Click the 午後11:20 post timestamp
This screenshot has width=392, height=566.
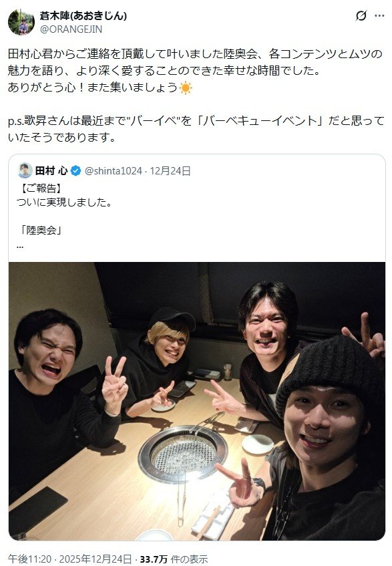pyautogui.click(x=29, y=559)
